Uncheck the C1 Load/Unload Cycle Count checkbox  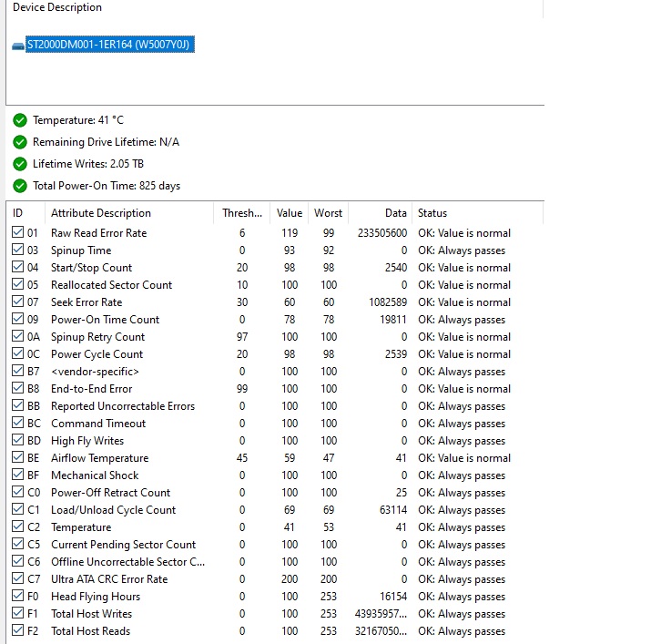pyautogui.click(x=17, y=509)
